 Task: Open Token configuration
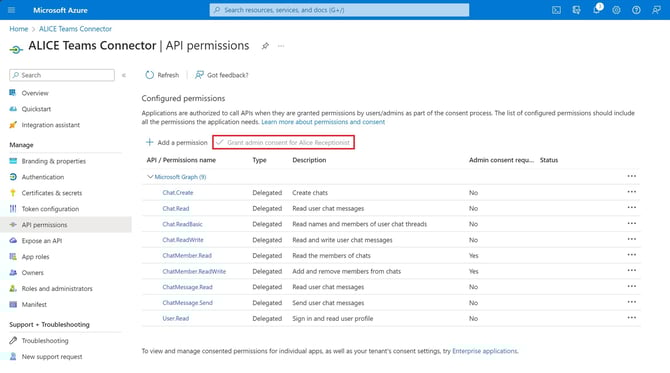[x=50, y=209]
